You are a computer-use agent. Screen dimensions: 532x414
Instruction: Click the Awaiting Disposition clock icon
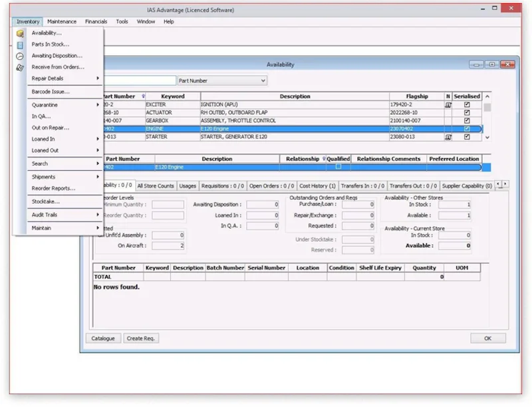[x=20, y=56]
